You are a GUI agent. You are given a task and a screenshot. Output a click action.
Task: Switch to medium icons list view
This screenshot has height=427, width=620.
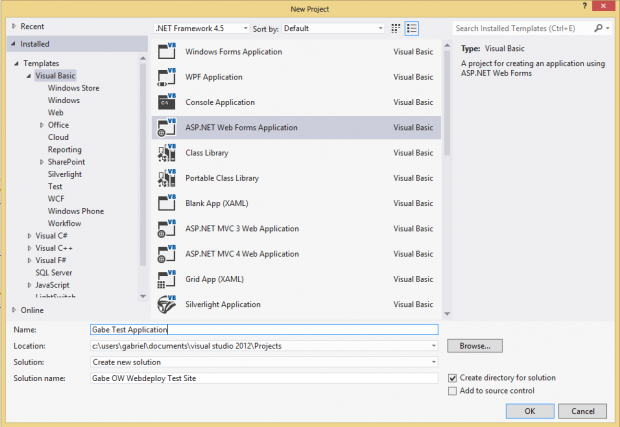(412, 28)
